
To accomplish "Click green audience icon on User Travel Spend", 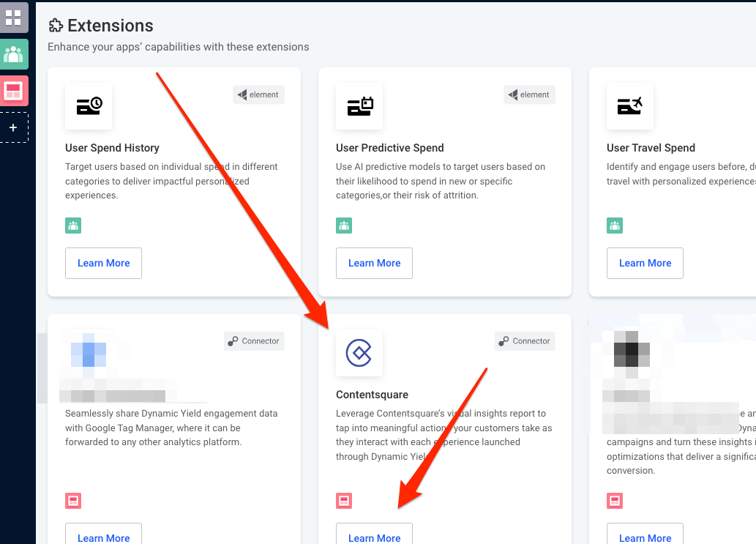I will point(615,226).
